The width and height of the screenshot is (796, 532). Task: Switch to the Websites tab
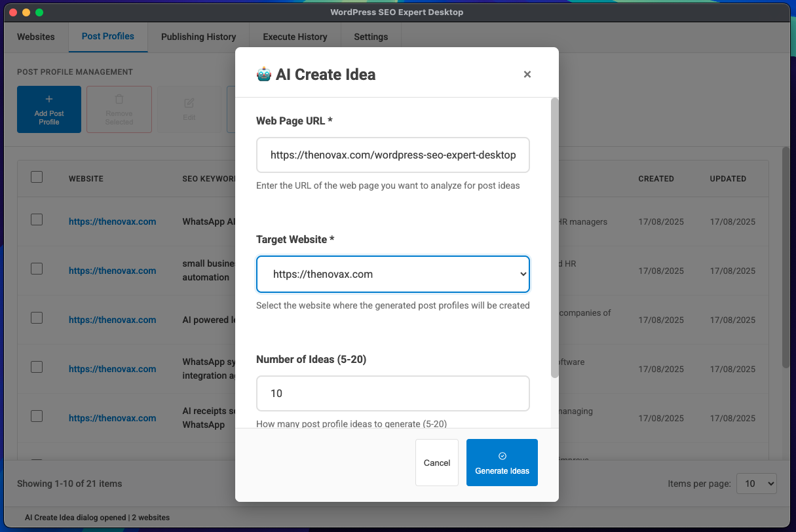[x=36, y=37]
